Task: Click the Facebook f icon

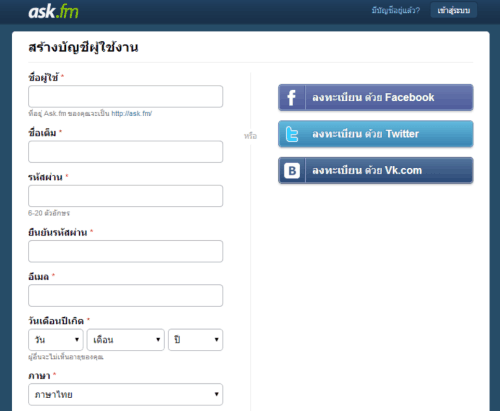Action: pyautogui.click(x=291, y=98)
